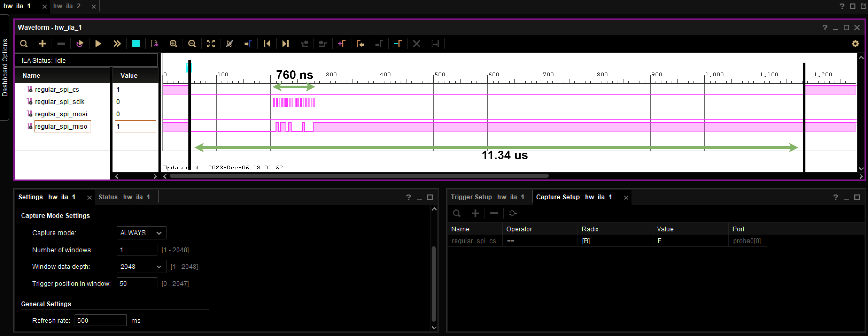
Task: Open the Window data depth dropdown
Action: 141,266
